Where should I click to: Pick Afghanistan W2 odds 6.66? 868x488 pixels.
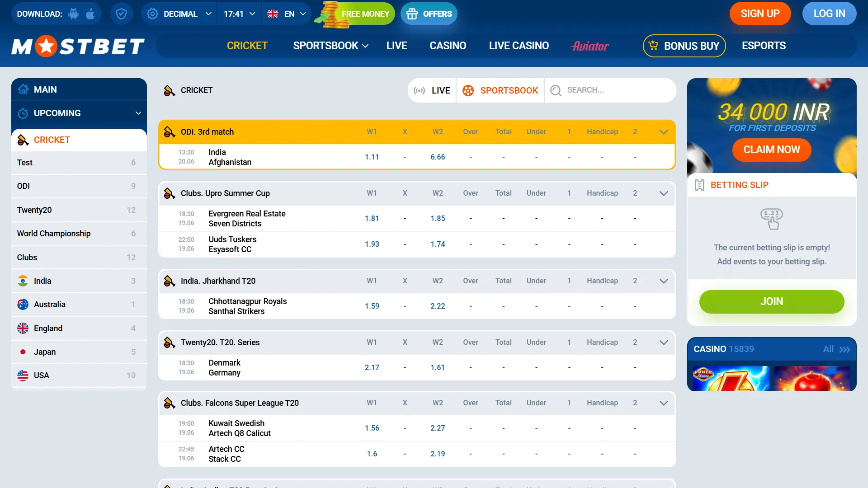(x=438, y=157)
